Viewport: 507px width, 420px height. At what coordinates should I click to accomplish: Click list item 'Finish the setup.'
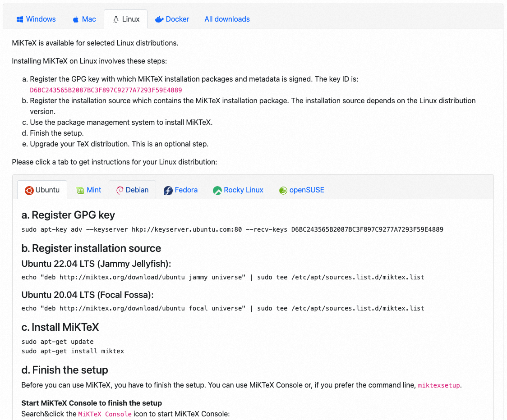click(57, 133)
